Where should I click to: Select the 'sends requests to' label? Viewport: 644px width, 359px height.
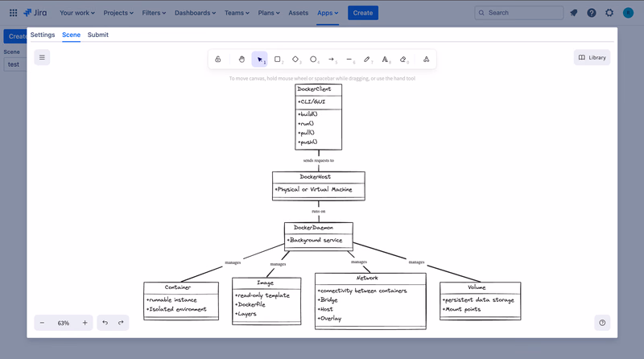tap(318, 161)
